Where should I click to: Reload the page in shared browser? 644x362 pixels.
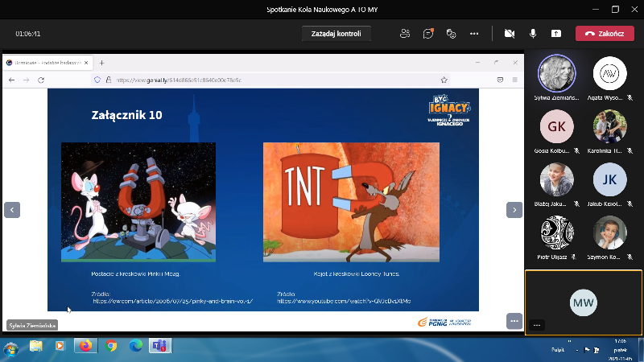click(41, 80)
